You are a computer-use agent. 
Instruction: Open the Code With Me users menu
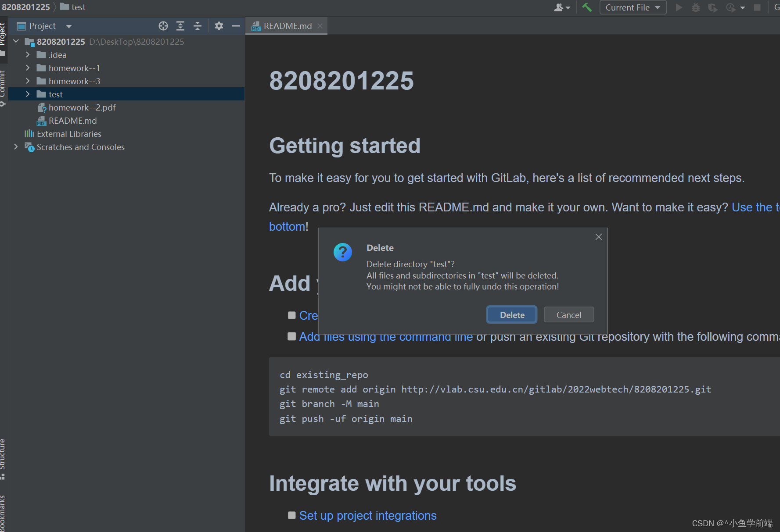click(562, 7)
